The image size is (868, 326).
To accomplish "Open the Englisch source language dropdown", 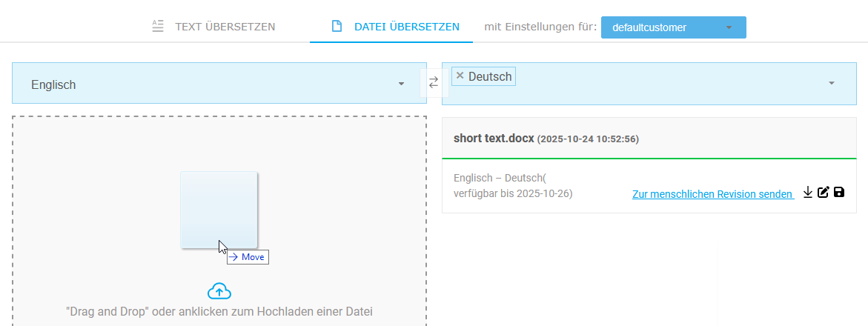I will pyautogui.click(x=219, y=84).
